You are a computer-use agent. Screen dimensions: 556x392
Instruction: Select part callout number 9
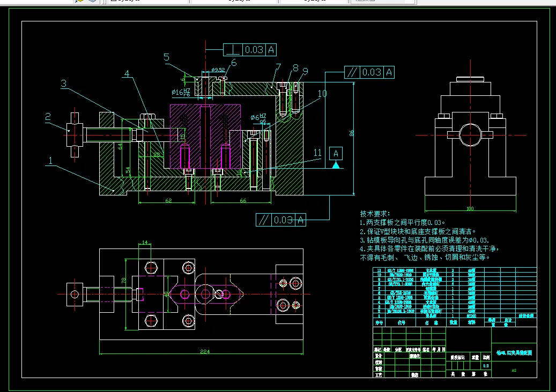click(305, 71)
